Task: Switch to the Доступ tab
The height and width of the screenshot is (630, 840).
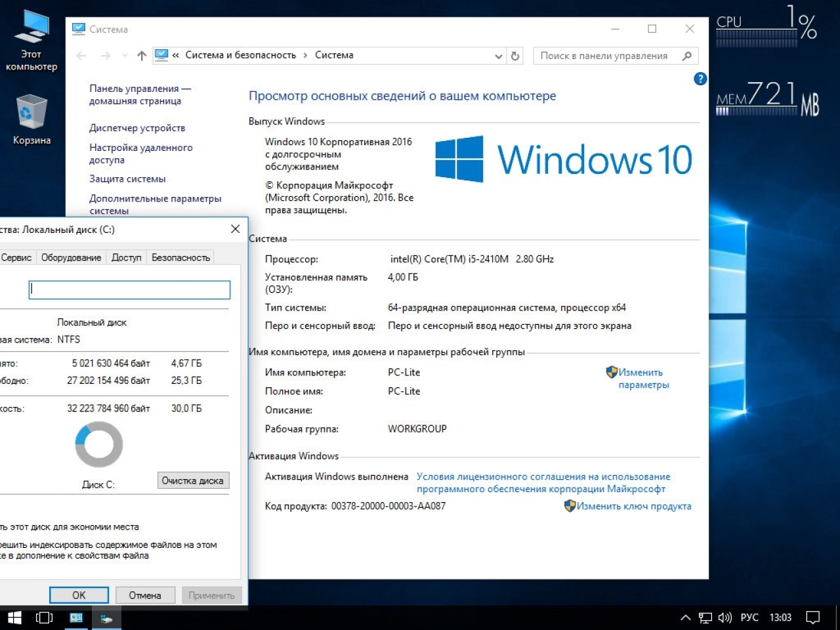Action: [x=126, y=258]
